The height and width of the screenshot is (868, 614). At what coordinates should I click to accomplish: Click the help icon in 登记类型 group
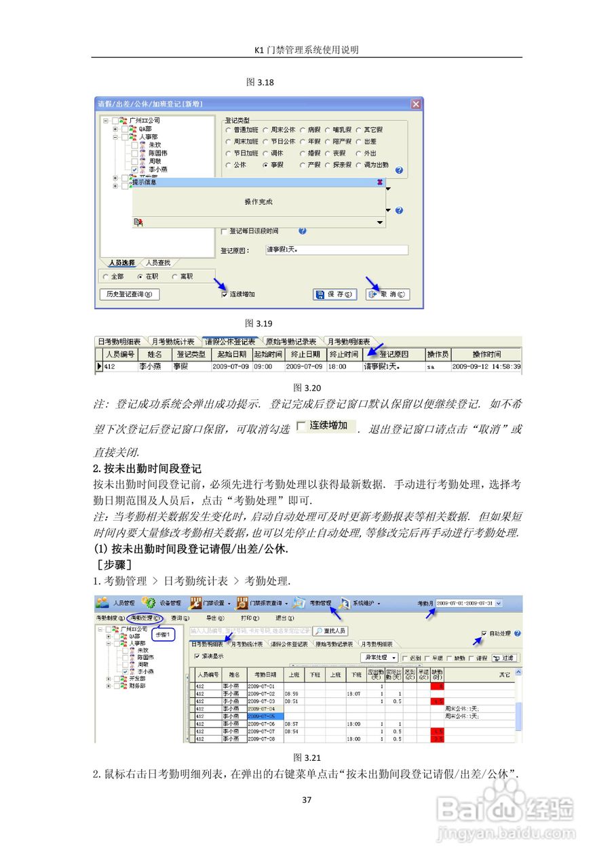399,170
